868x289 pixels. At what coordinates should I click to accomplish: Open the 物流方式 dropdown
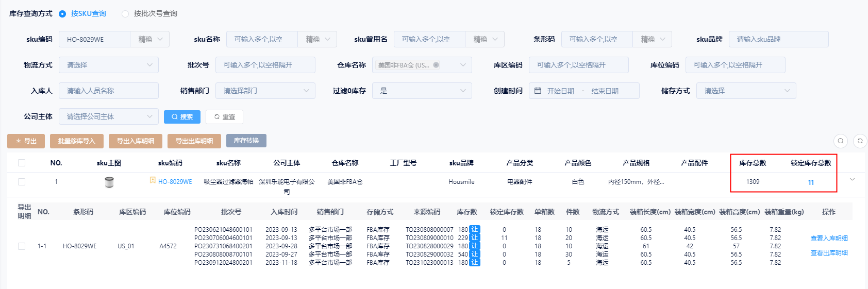(109, 65)
